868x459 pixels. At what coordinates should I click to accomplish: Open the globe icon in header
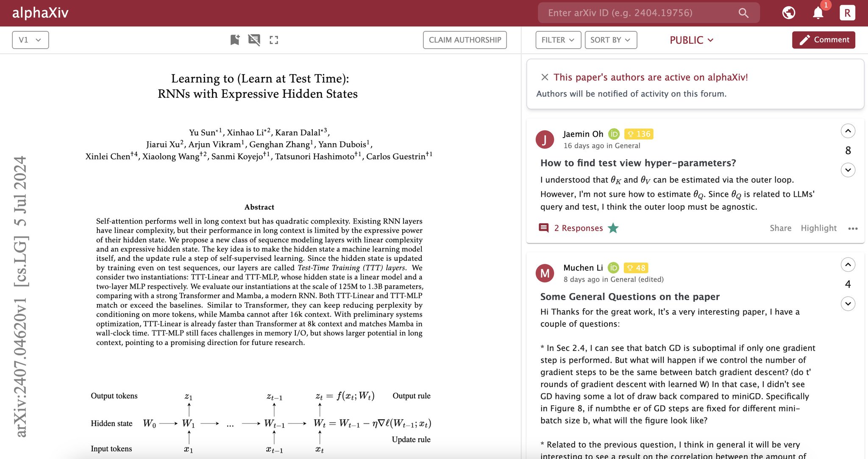pos(789,13)
